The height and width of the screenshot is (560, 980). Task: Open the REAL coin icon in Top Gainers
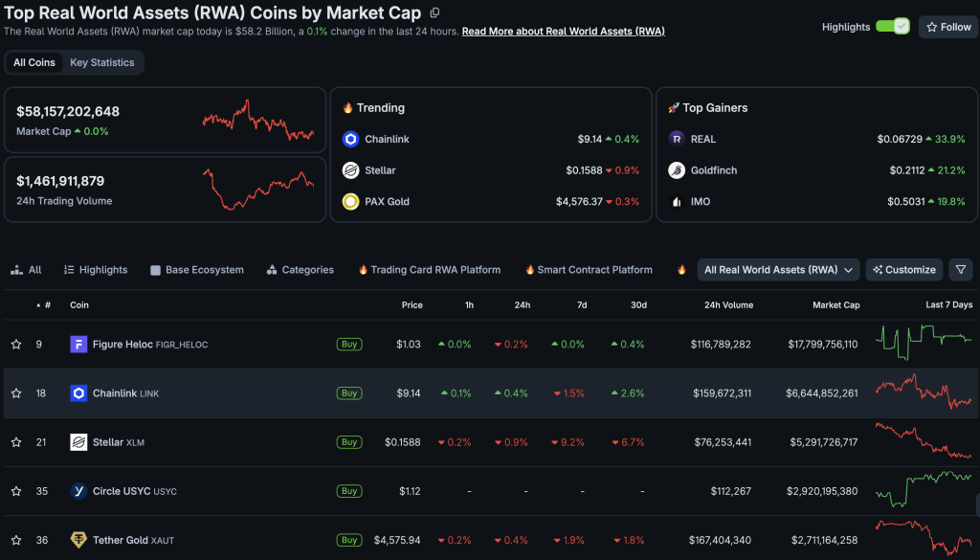pos(677,139)
